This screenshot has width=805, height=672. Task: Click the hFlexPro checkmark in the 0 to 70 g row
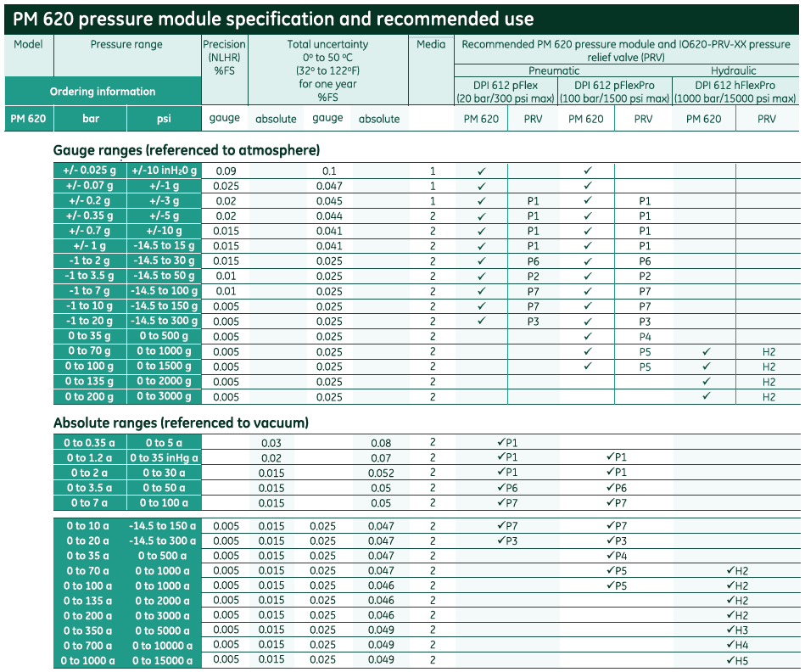click(707, 351)
